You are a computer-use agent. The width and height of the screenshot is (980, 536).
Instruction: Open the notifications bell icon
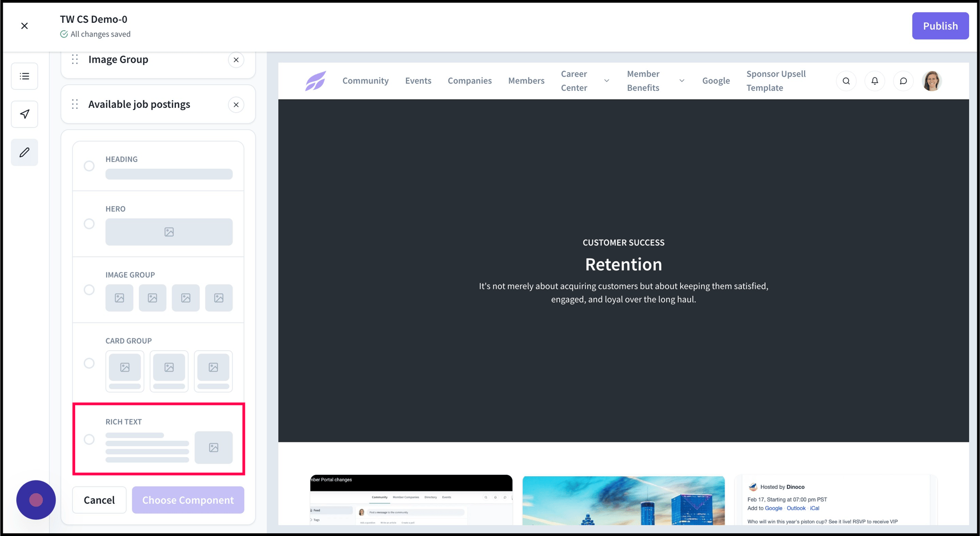click(x=874, y=81)
